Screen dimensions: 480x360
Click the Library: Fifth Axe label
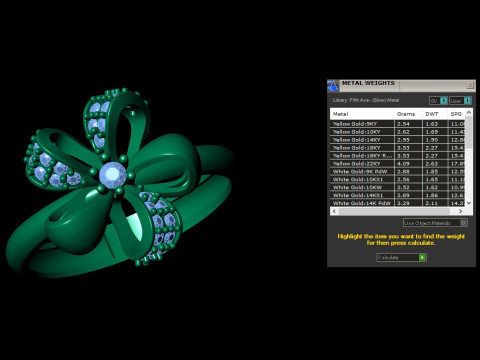[x=366, y=100]
